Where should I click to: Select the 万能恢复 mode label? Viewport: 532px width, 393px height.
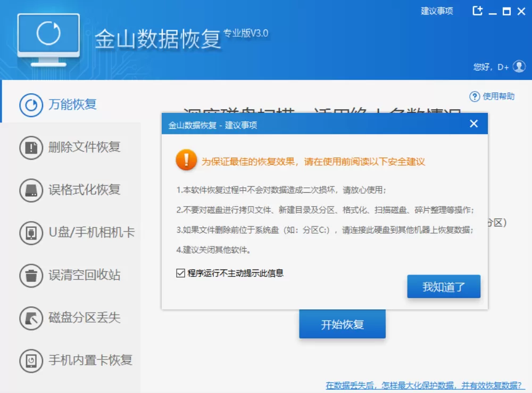point(72,104)
